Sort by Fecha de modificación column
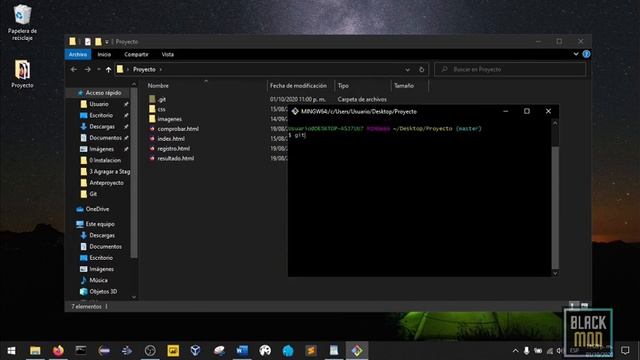This screenshot has height=360, width=640. pyautogui.click(x=298, y=86)
